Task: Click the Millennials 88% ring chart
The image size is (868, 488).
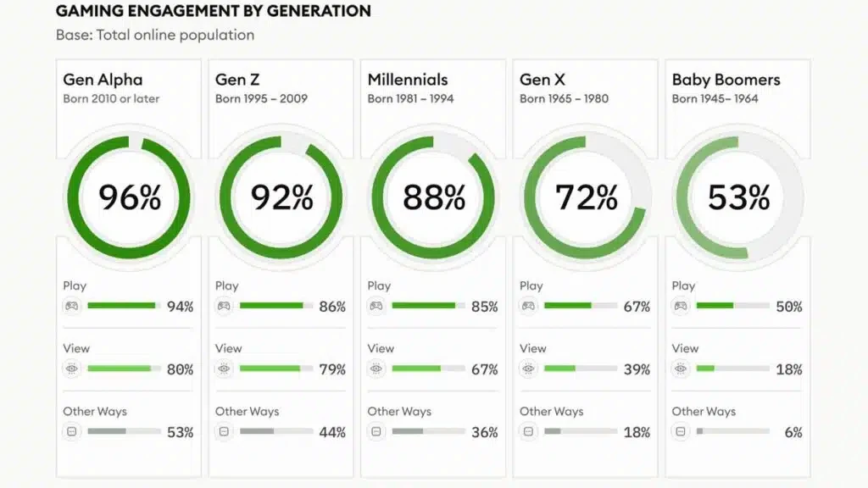Action: [433, 197]
